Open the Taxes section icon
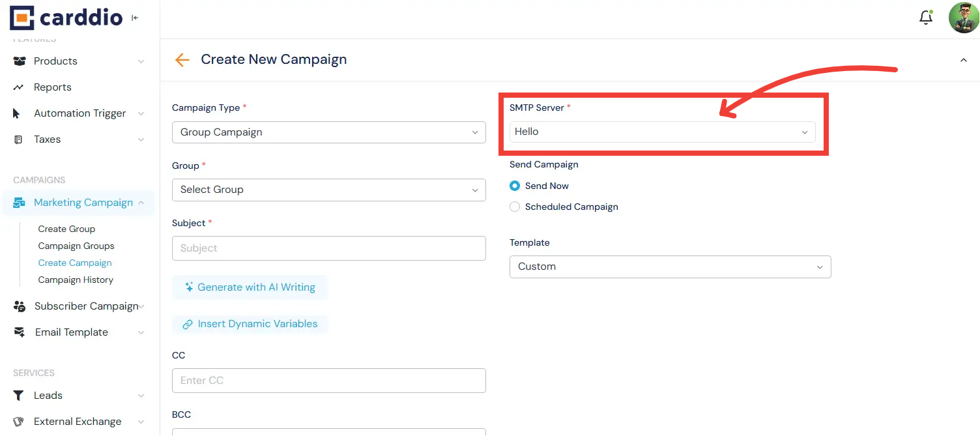Viewport: 980px width, 436px height. tap(19, 139)
